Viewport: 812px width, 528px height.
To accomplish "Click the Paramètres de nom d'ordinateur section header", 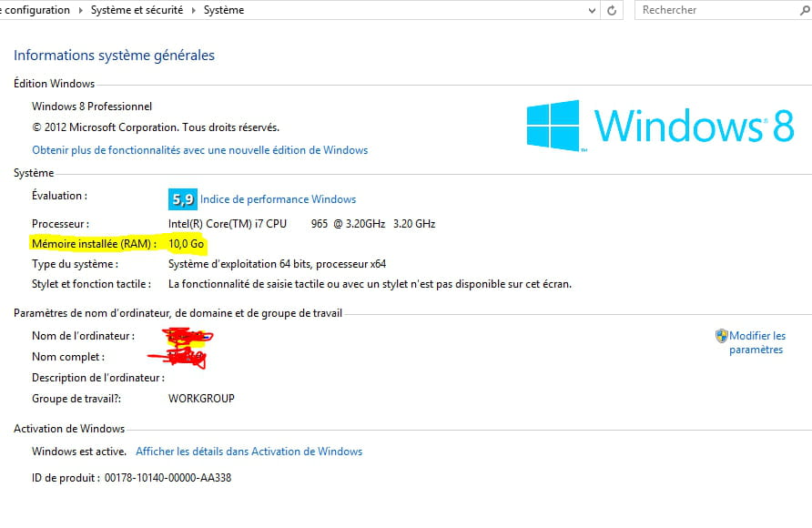I will pos(178,313).
